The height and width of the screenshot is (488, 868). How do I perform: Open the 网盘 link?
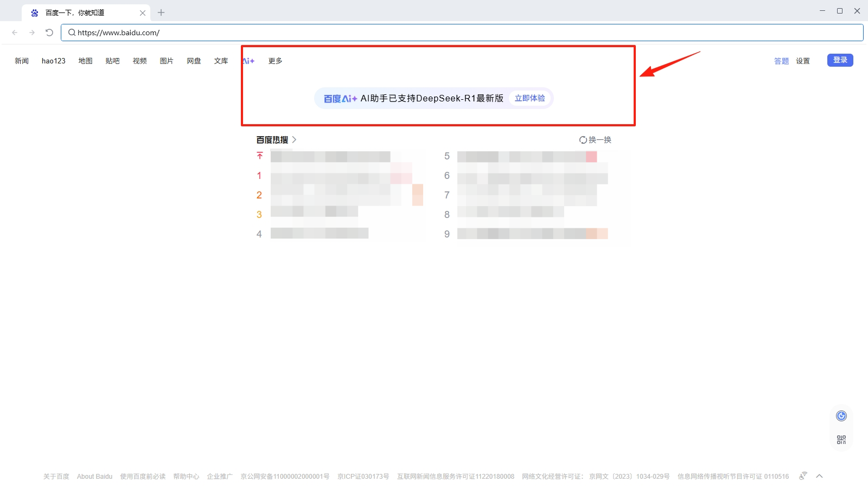click(x=194, y=61)
